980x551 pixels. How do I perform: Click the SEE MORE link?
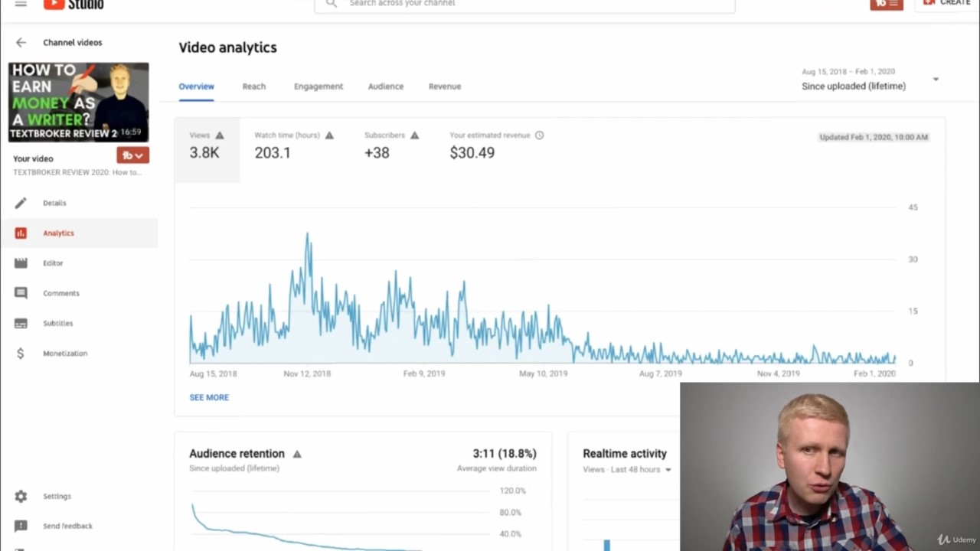209,397
